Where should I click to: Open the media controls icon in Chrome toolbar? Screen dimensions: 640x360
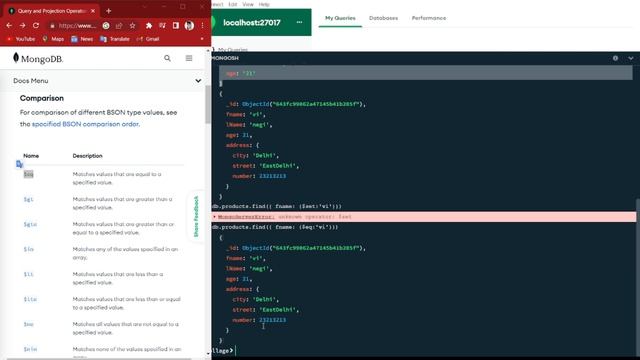click(162, 25)
